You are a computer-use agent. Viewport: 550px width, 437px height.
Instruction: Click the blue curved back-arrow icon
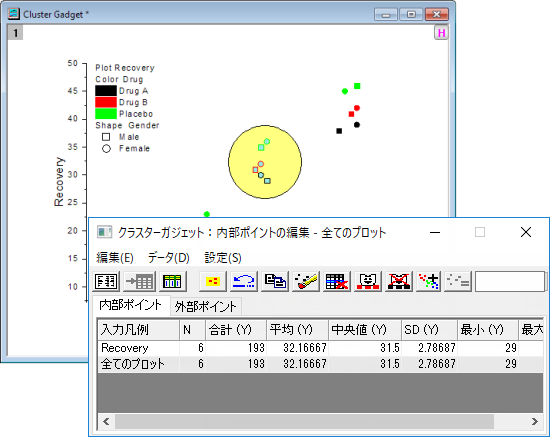(244, 281)
